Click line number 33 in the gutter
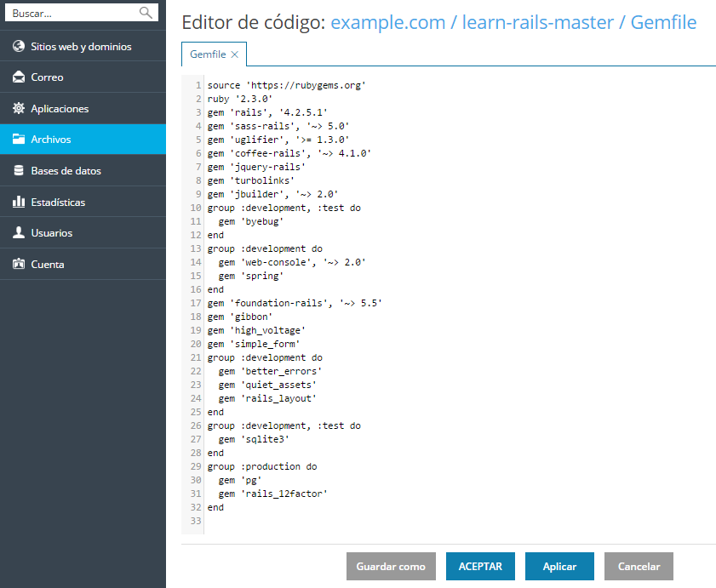 point(196,521)
